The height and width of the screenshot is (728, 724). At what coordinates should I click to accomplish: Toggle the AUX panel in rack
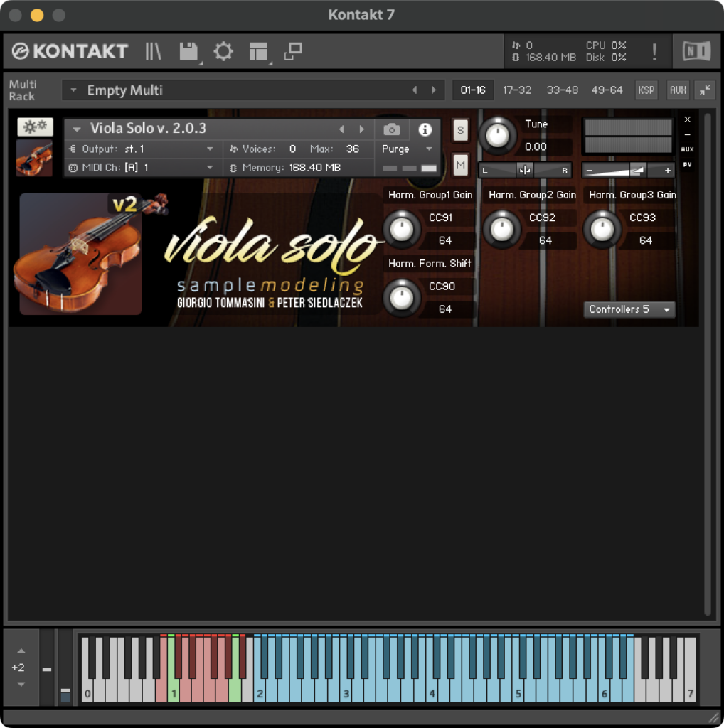click(678, 90)
